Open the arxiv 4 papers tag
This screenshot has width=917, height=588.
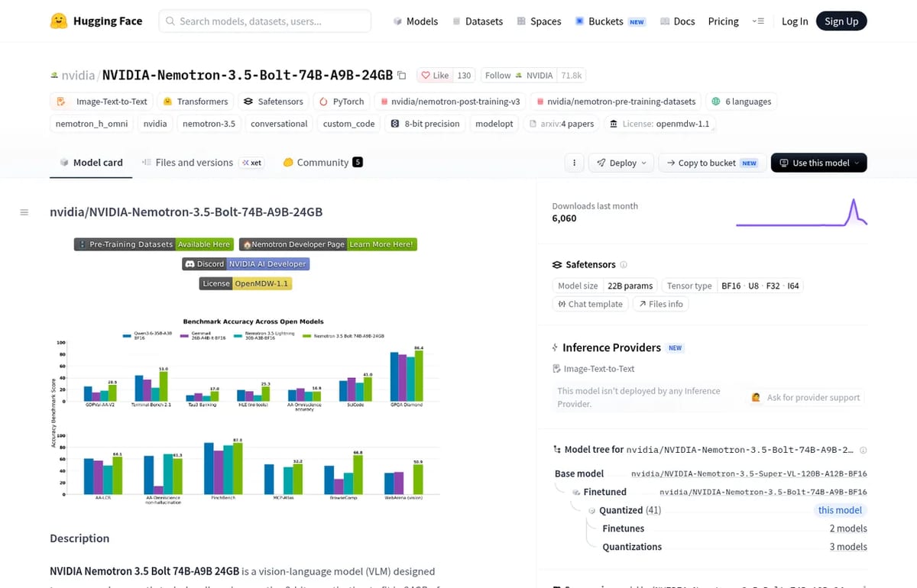[562, 124]
